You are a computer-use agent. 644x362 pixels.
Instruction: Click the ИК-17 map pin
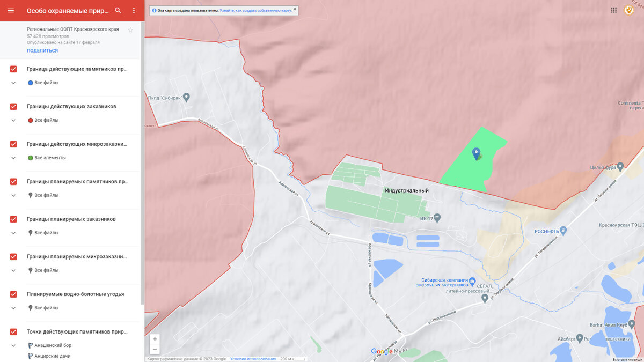(x=437, y=218)
